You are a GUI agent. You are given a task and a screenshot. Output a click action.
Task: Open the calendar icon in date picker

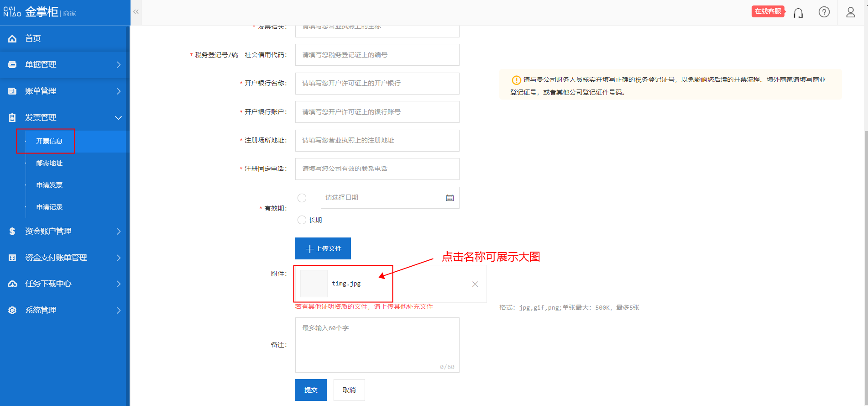pos(450,198)
